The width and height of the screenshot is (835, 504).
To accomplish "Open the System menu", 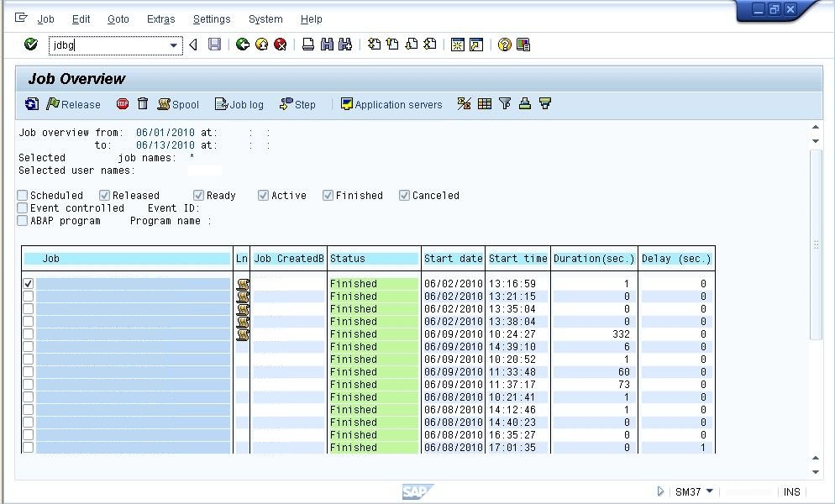I will [265, 19].
